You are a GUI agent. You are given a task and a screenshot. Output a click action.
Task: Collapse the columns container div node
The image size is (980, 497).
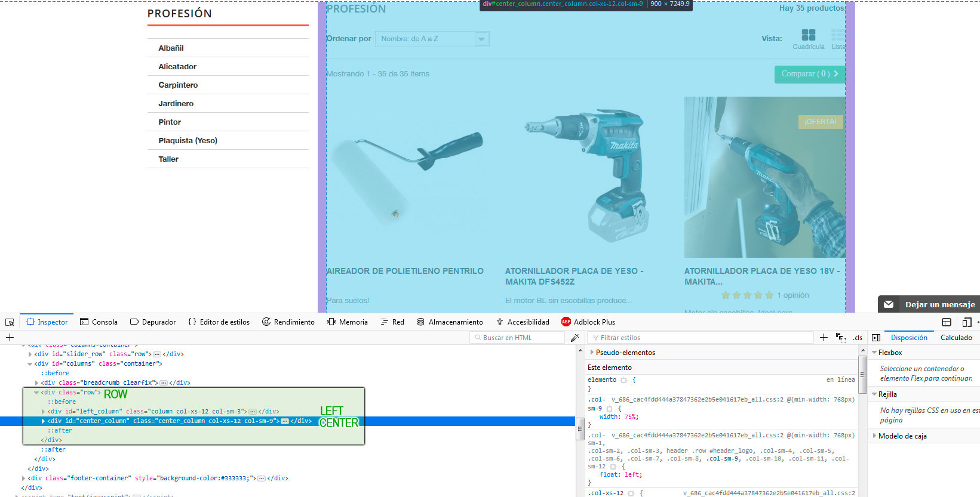tap(30, 364)
